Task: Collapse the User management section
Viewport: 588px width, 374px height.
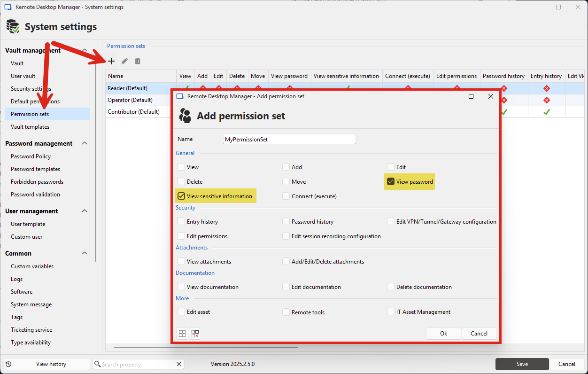Action: [x=85, y=211]
